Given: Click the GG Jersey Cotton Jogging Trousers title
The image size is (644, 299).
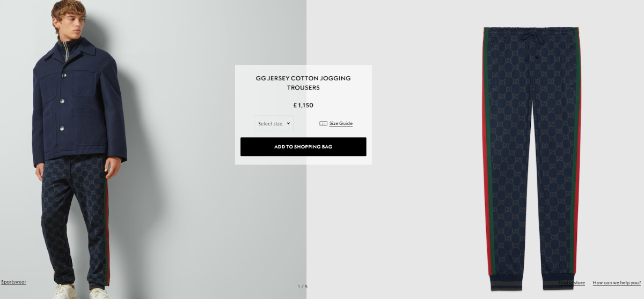Looking at the screenshot, I should point(303,83).
